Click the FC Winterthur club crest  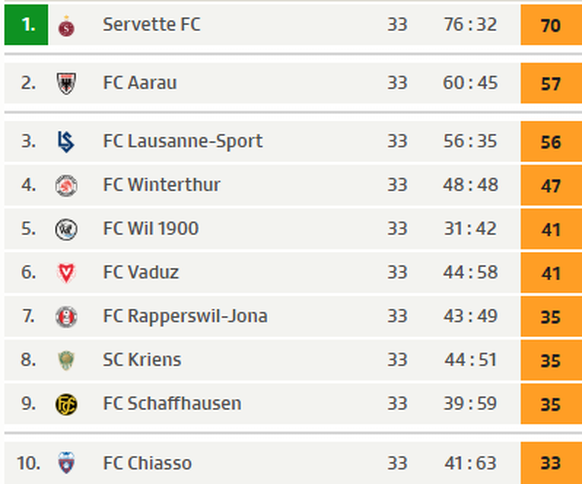(66, 186)
